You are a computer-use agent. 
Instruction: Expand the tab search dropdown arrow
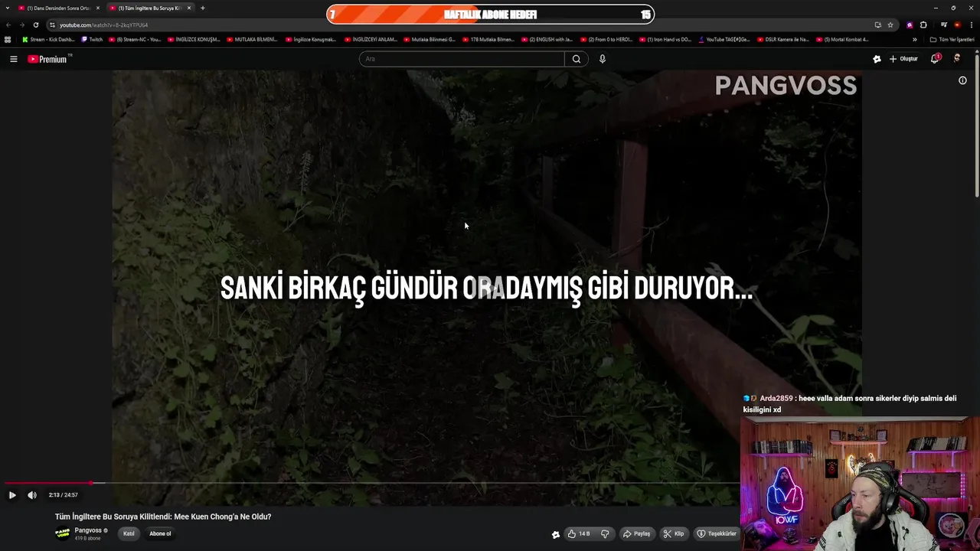[7, 8]
